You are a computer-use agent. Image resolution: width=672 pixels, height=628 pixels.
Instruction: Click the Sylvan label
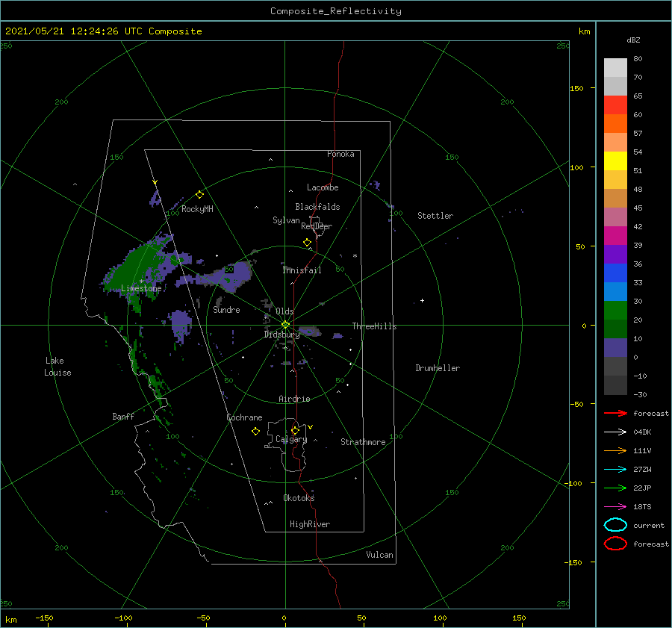[286, 220]
